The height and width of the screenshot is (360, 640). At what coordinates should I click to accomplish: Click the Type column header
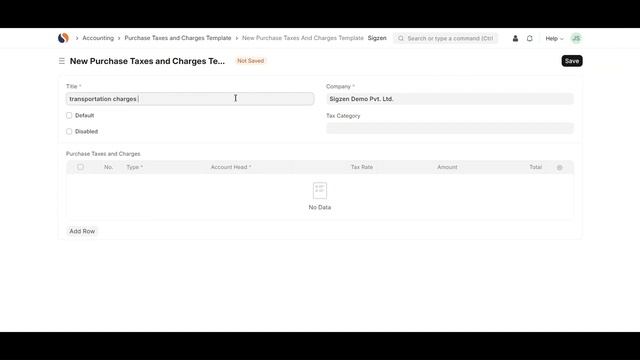tap(134, 167)
